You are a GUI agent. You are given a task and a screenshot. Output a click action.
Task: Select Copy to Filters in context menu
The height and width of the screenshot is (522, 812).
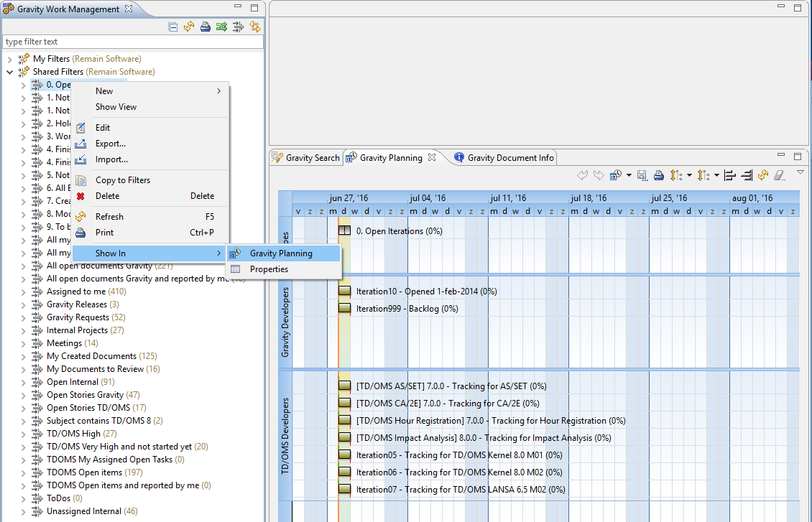(123, 180)
